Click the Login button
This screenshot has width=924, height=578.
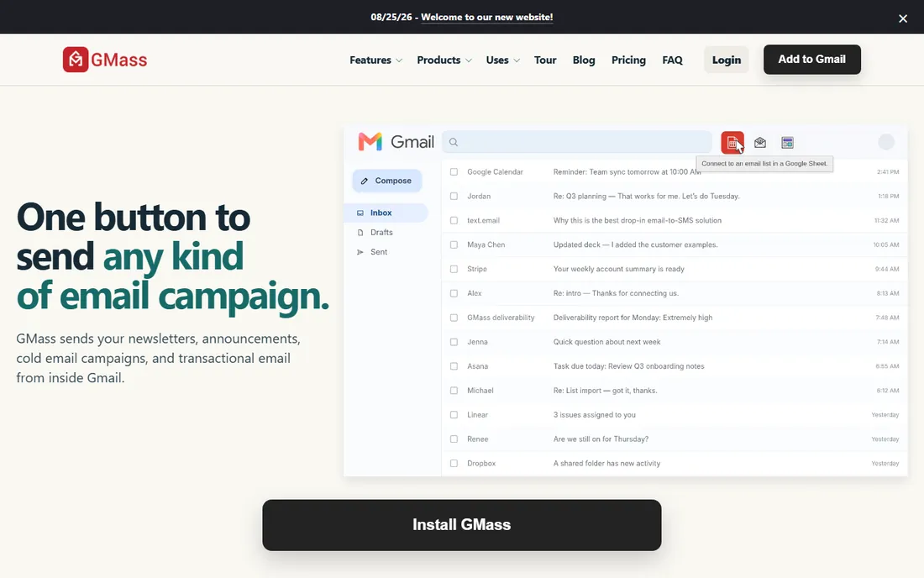click(726, 60)
